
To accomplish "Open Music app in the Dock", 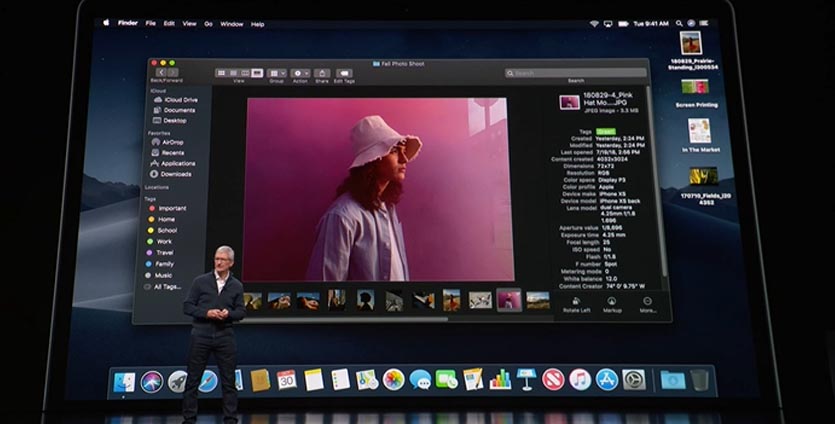I will tap(580, 380).
